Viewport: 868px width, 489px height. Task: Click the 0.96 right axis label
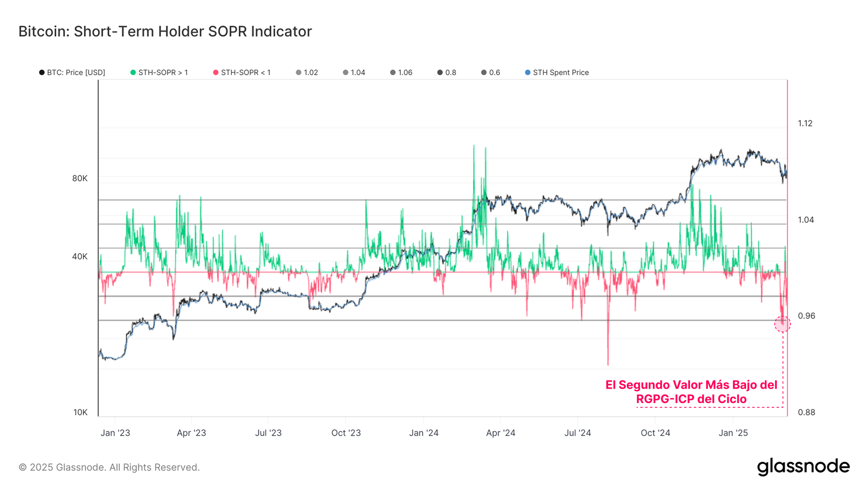coord(806,316)
